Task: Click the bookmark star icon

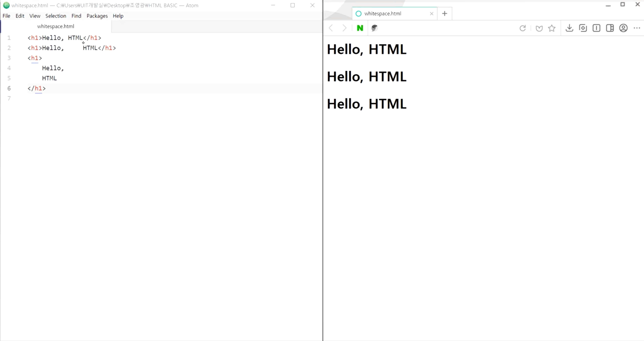Action: [552, 28]
